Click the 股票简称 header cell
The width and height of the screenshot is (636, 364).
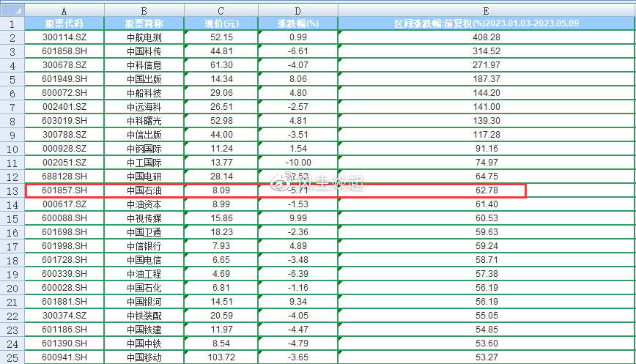144,24
